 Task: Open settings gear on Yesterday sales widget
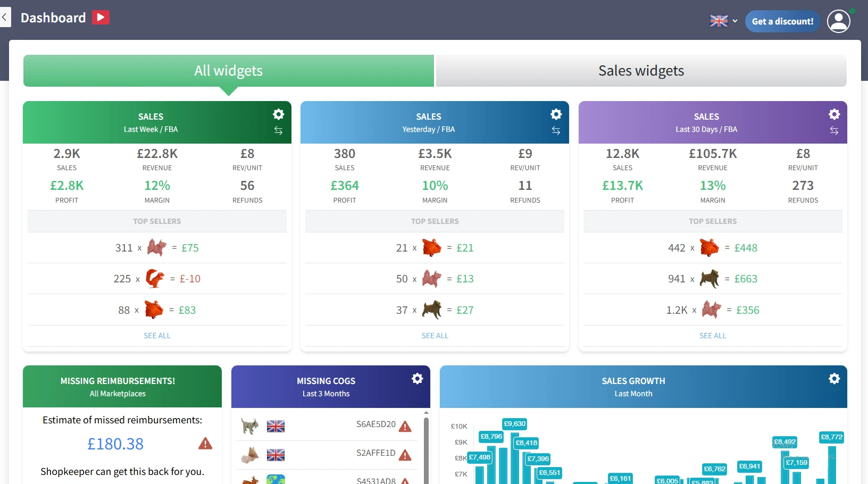tap(556, 114)
